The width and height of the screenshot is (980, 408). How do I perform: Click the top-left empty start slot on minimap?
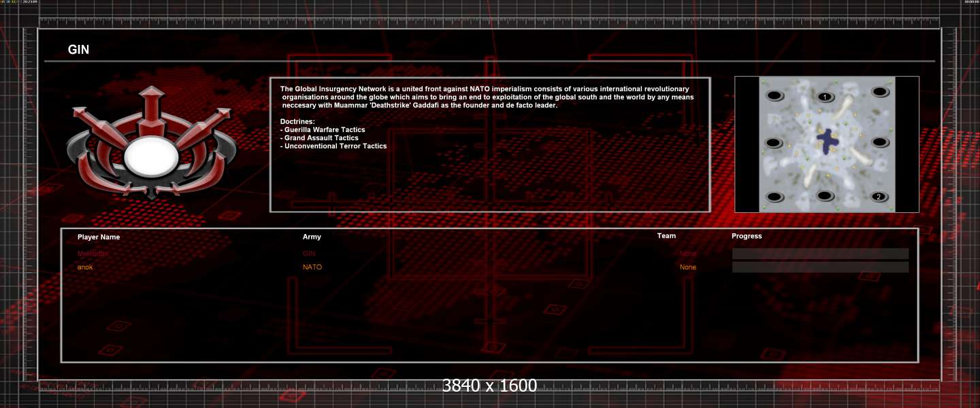[x=775, y=96]
